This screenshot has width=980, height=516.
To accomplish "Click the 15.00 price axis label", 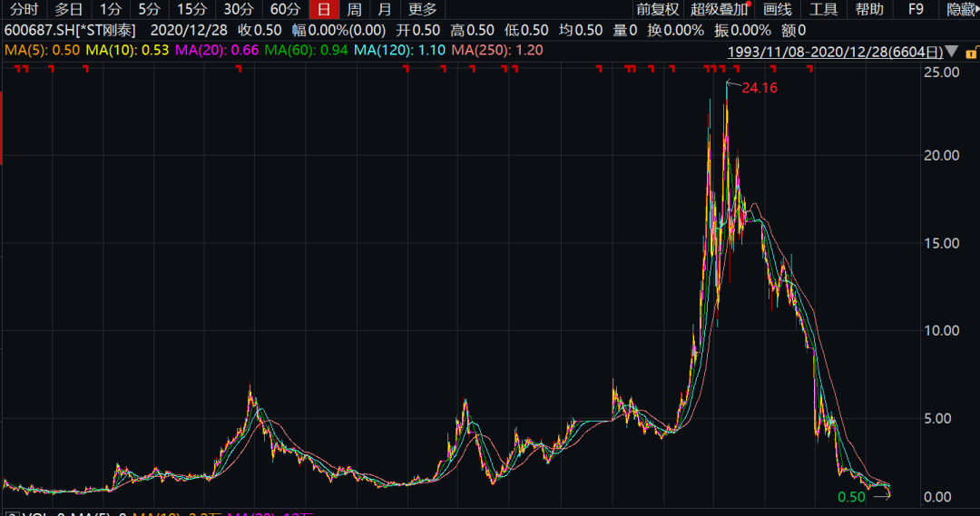I will pos(941,244).
